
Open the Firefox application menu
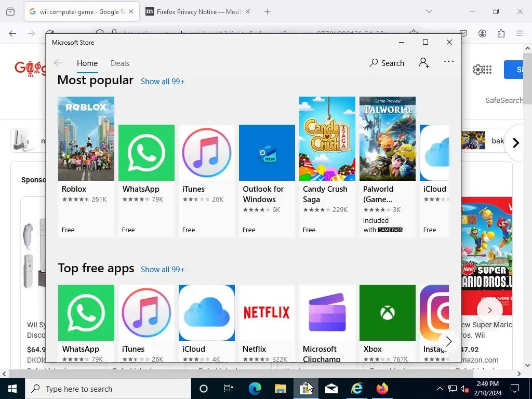click(520, 33)
